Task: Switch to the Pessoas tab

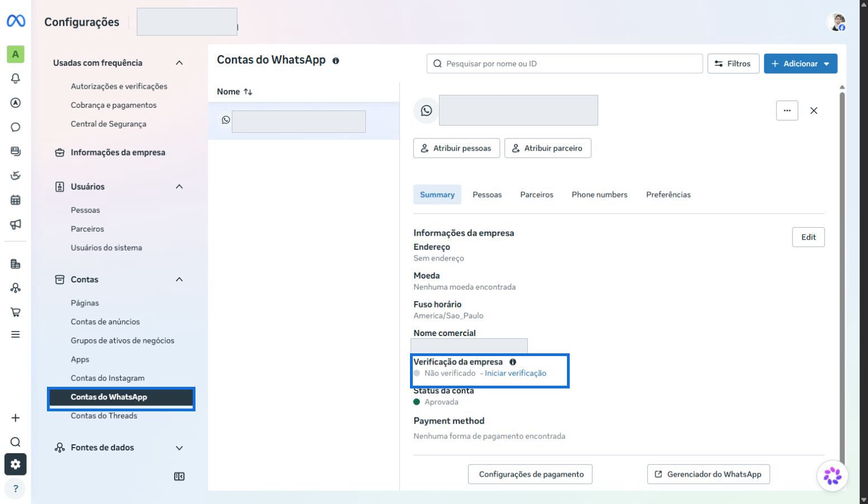Action: (487, 195)
